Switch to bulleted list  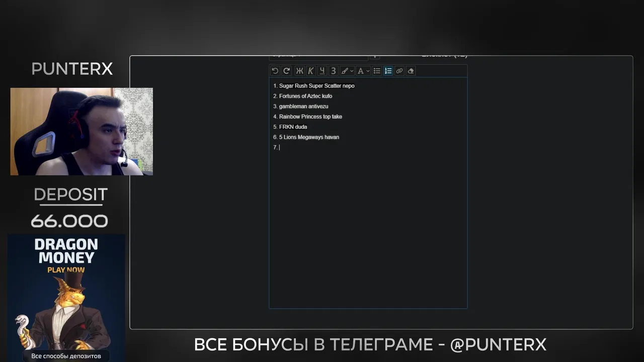coord(377,71)
